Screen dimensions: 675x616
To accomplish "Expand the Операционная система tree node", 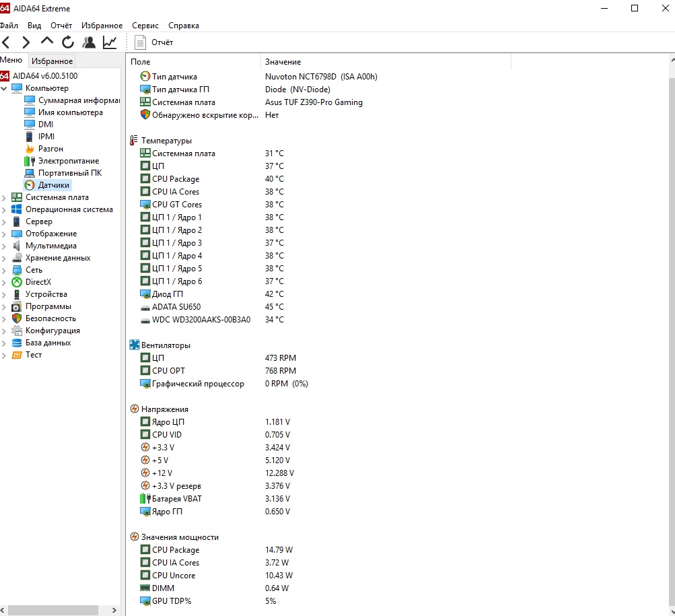I will [x=4, y=210].
